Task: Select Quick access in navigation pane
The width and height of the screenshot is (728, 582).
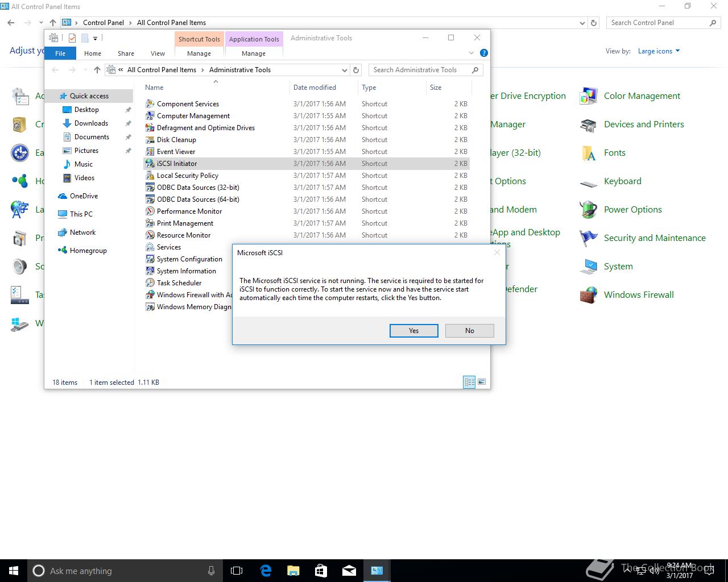Action: coord(89,96)
